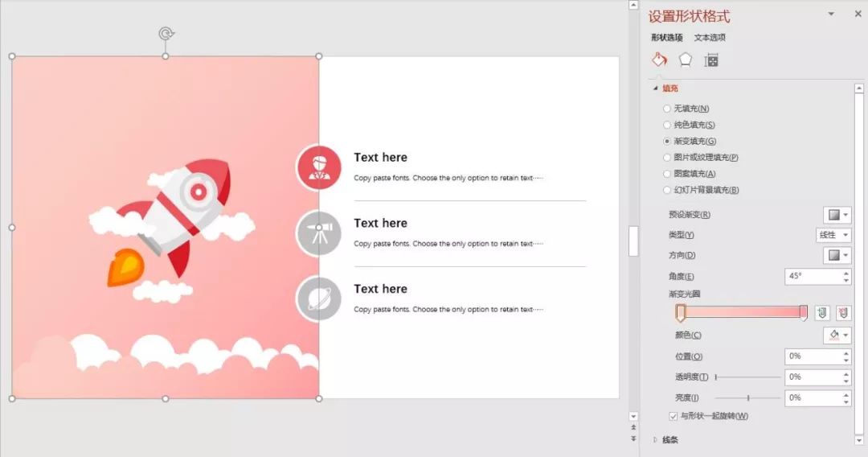Open the Fill & Line paint bucket tab
Viewport: 868px width, 457px height.
pyautogui.click(x=659, y=60)
